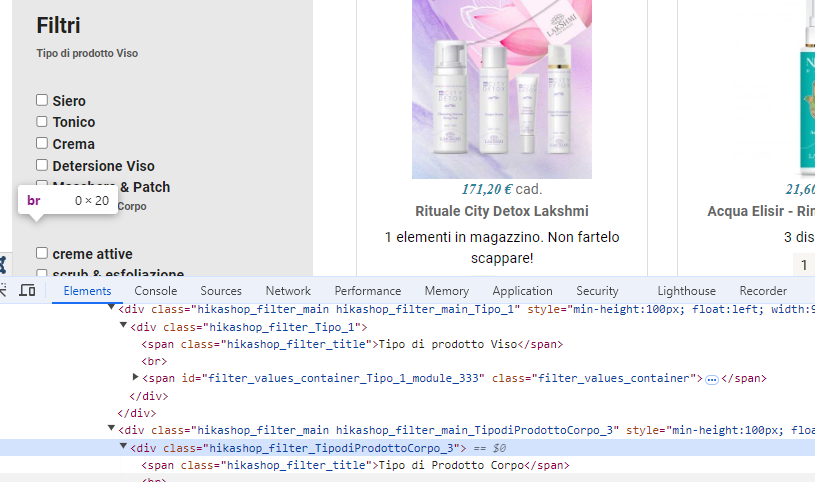Collapse the hikashop_filter_main_TipodiProdottoCorpo_3 div node
Screen dimensions: 815x482
coord(111,428)
